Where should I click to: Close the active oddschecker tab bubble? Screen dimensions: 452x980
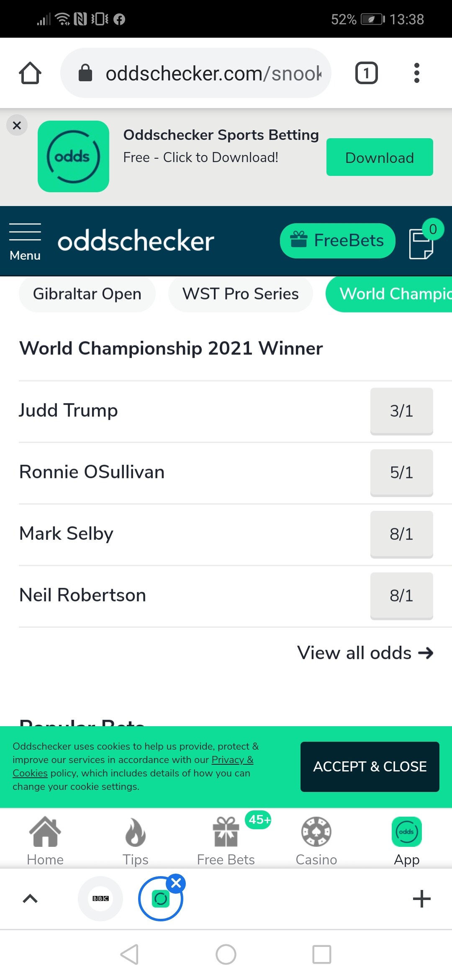(176, 883)
